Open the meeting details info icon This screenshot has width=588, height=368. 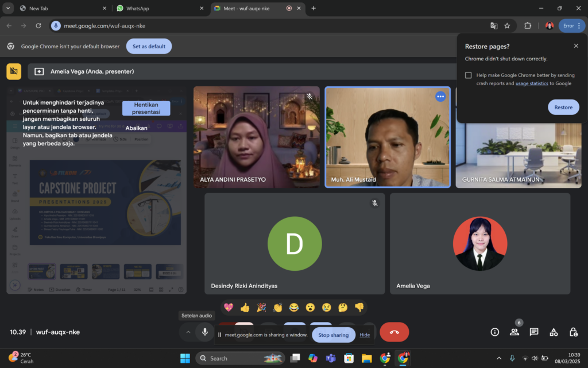(494, 332)
